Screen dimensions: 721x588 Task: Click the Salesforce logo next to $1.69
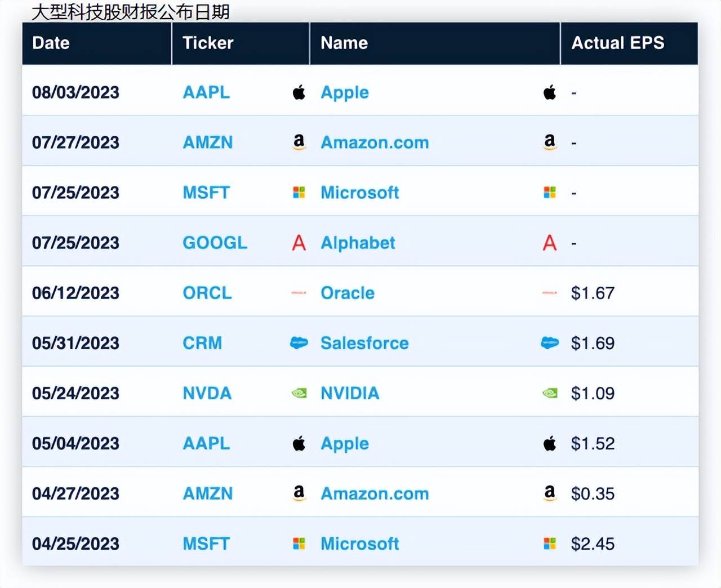(x=550, y=342)
